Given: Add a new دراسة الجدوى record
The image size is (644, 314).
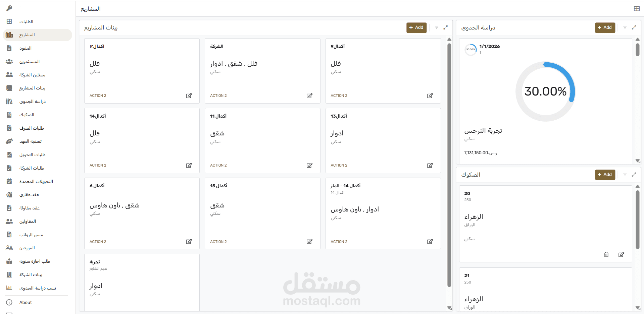Looking at the screenshot, I should point(605,27).
